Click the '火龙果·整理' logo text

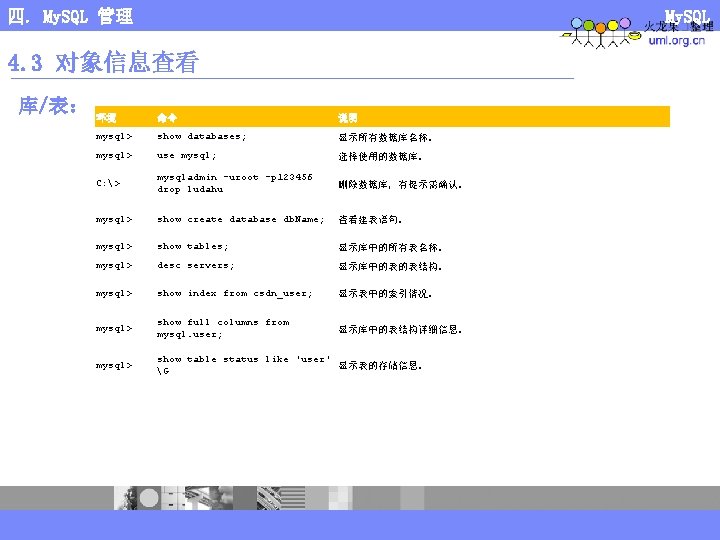coord(679,27)
